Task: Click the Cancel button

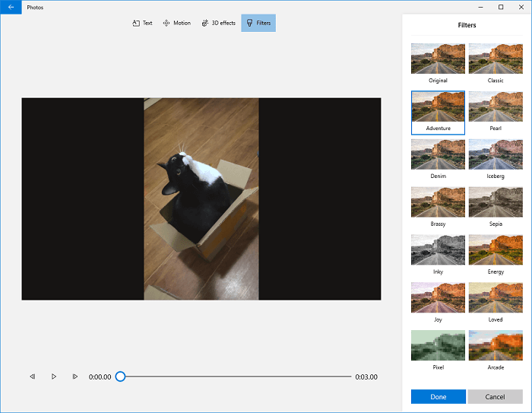Action: [496, 396]
